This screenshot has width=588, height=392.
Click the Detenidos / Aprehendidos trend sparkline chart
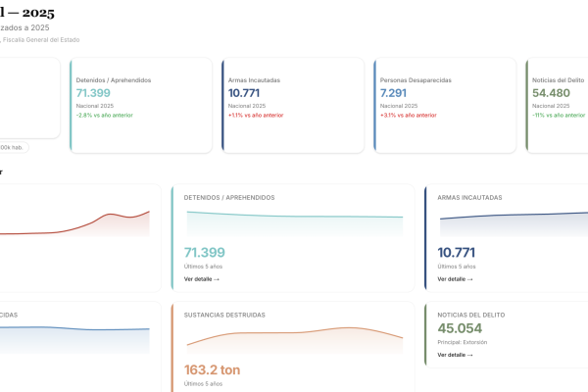[295, 223]
